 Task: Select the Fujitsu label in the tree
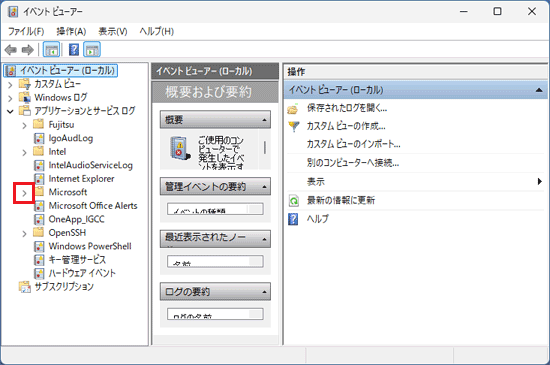pos(61,125)
